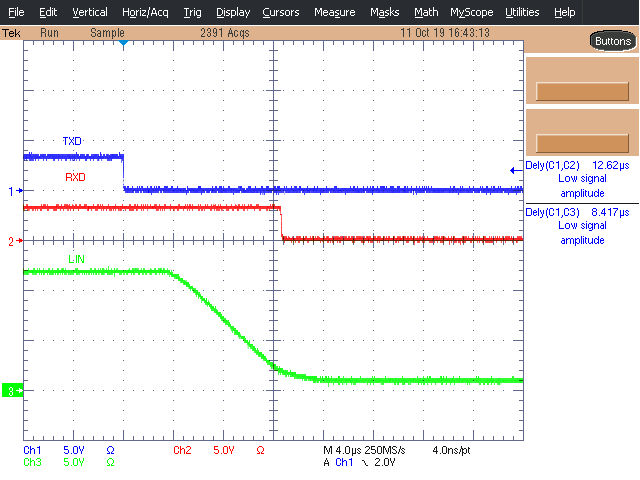Click the upper blank side-panel button
This screenshot has width=640, height=480.
click(580, 91)
